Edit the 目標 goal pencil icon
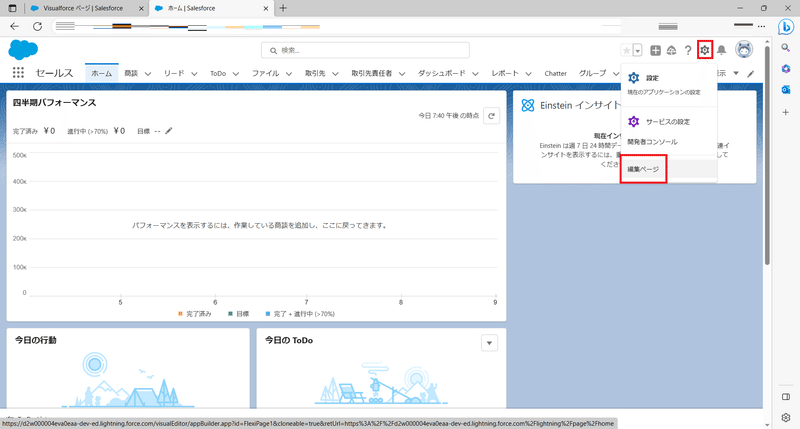The height and width of the screenshot is (429, 800). 168,131
